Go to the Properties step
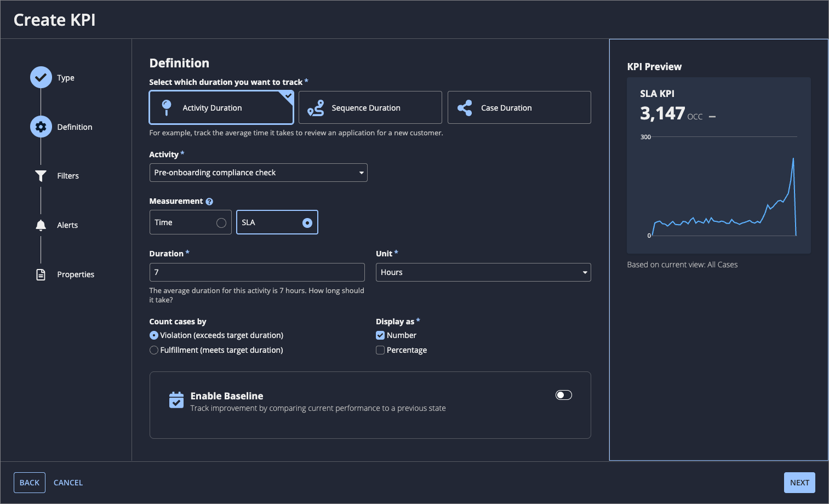Viewport: 829px width, 504px height. pos(76,274)
